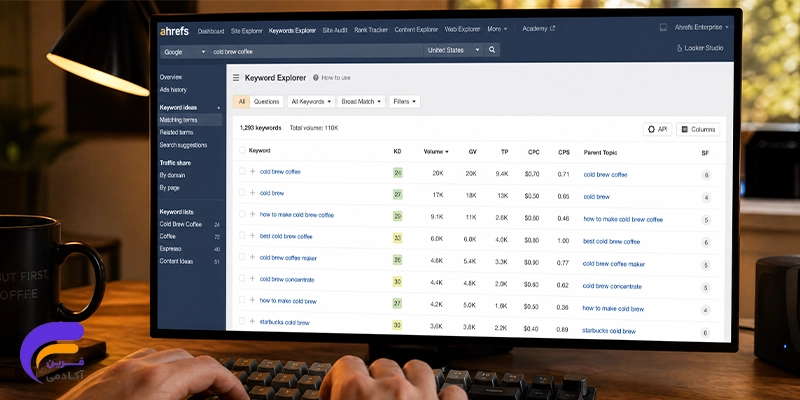Click the search magnifier button

tap(492, 50)
